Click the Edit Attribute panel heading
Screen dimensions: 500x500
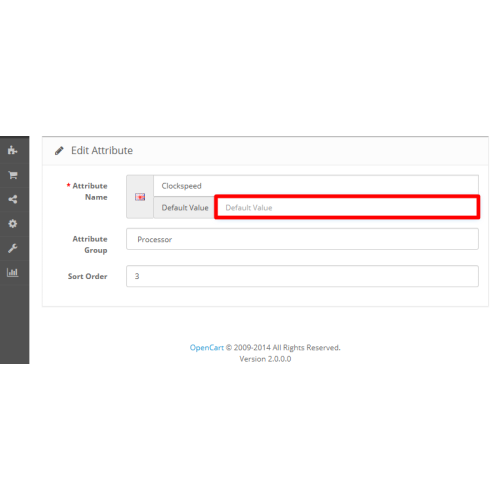pyautogui.click(x=102, y=151)
